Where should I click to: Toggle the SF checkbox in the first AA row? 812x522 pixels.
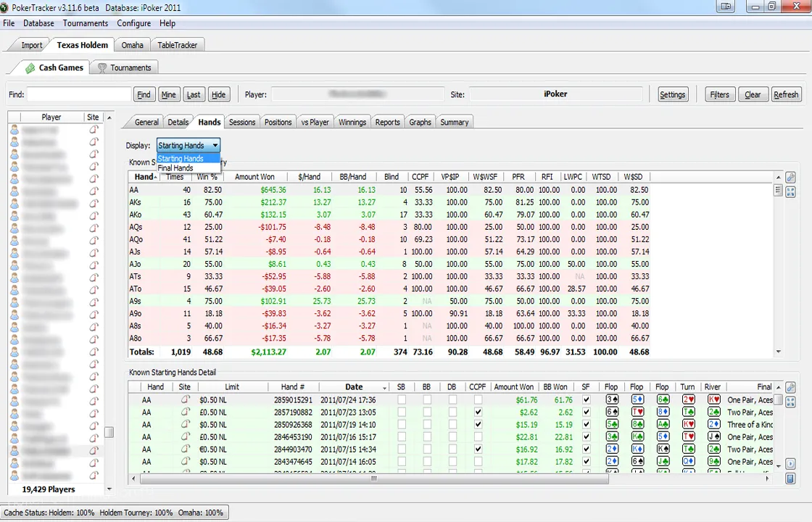(586, 399)
